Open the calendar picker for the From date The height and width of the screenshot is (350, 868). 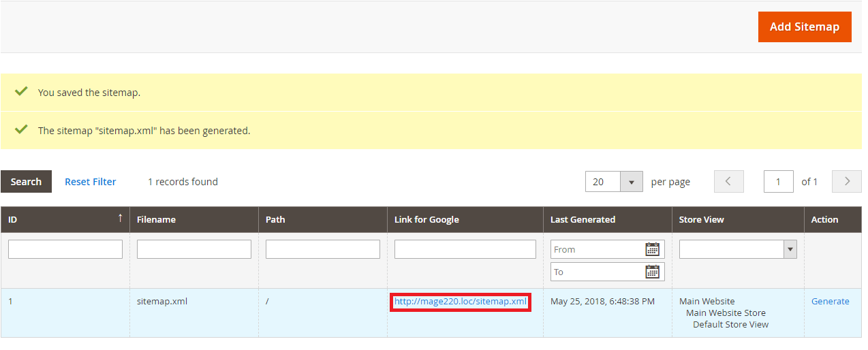pyautogui.click(x=652, y=249)
